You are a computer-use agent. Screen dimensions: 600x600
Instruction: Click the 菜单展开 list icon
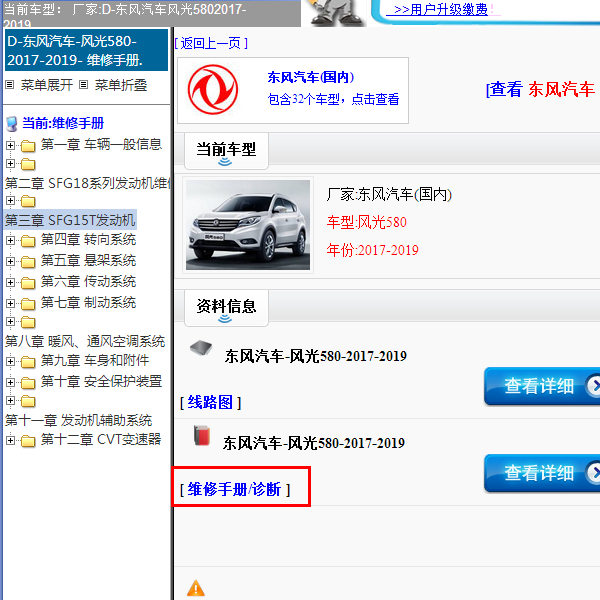click(x=10, y=85)
